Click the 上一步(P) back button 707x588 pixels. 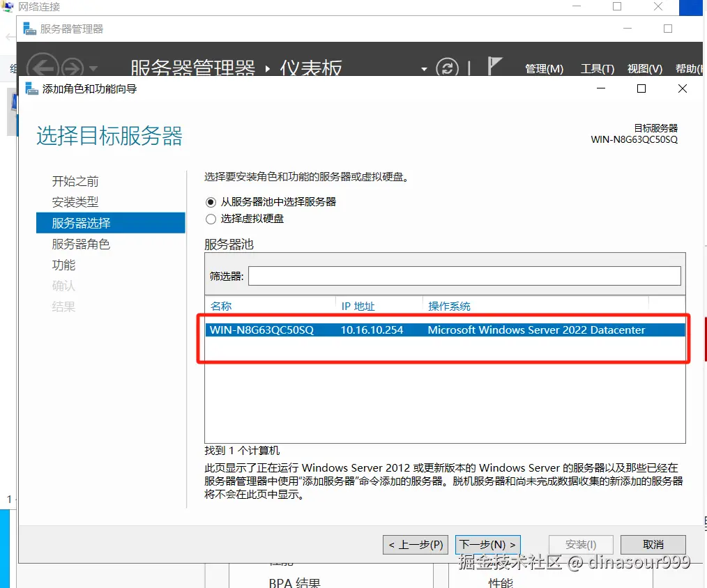[x=416, y=545]
